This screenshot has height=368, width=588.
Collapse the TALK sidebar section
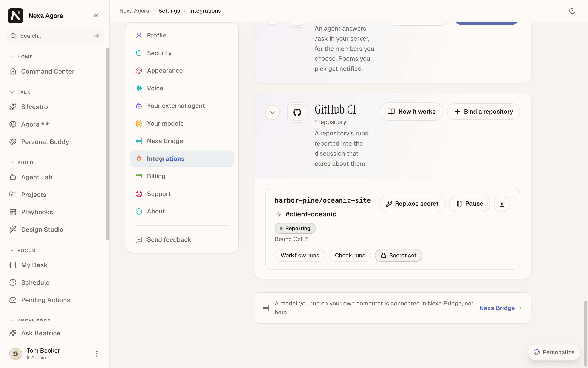[x=20, y=92]
